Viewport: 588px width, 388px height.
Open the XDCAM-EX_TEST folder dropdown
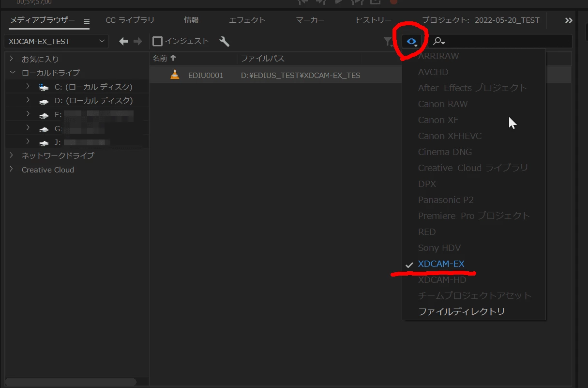(56, 42)
